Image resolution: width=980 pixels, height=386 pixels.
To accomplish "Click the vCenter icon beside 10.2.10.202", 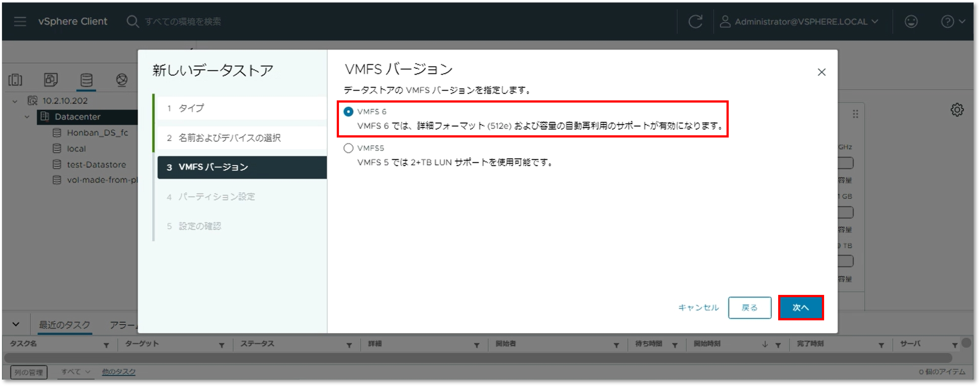I will (x=33, y=101).
